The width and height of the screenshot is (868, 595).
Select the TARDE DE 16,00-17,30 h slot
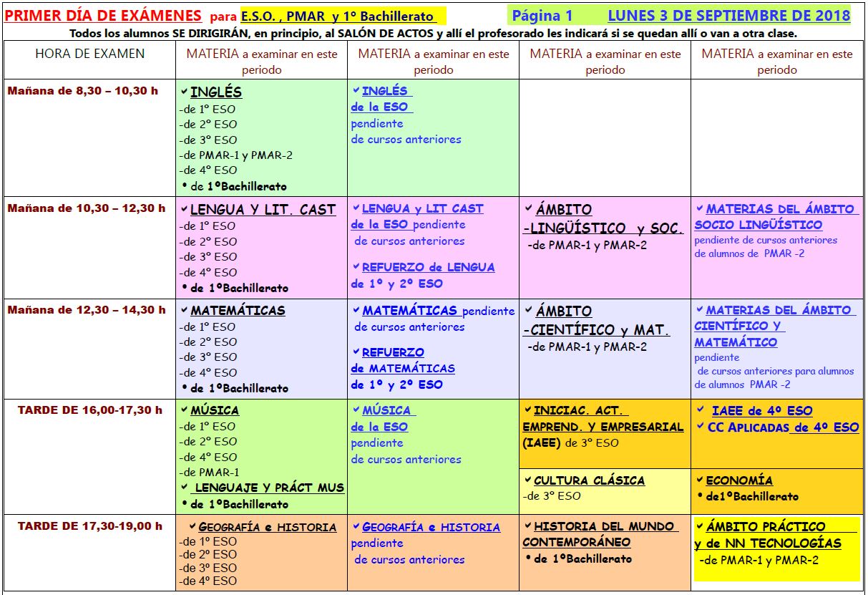tap(89, 410)
